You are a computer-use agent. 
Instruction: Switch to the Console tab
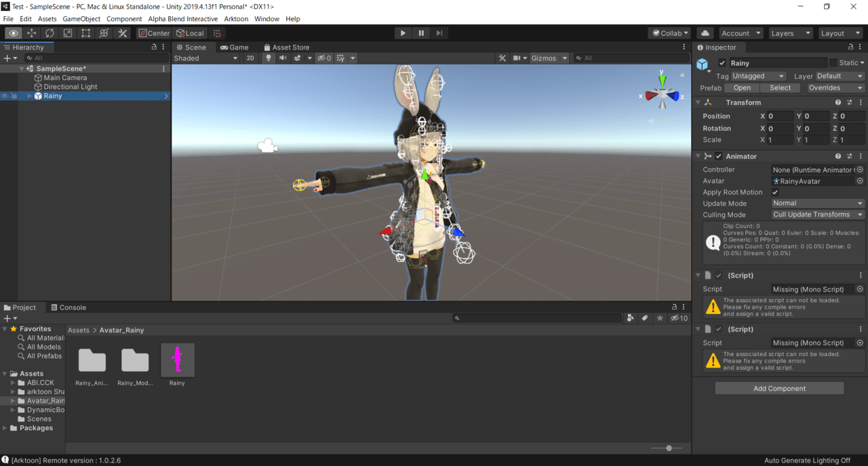pos(68,307)
